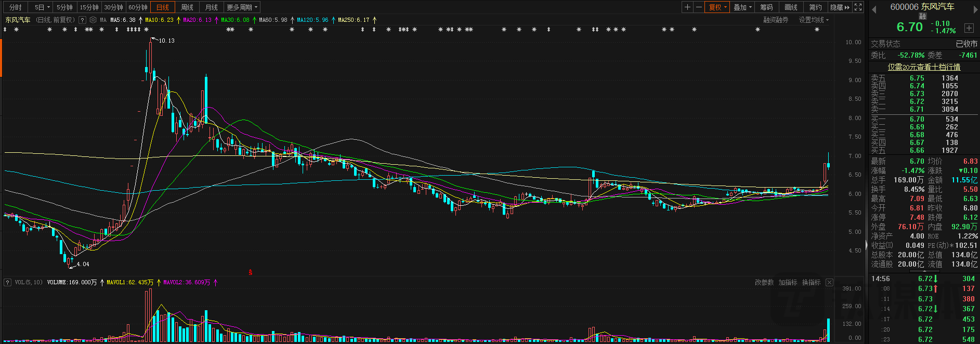Open VOL indicator help icon
The width and height of the screenshot is (980, 344).
pyautogui.click(x=7, y=282)
